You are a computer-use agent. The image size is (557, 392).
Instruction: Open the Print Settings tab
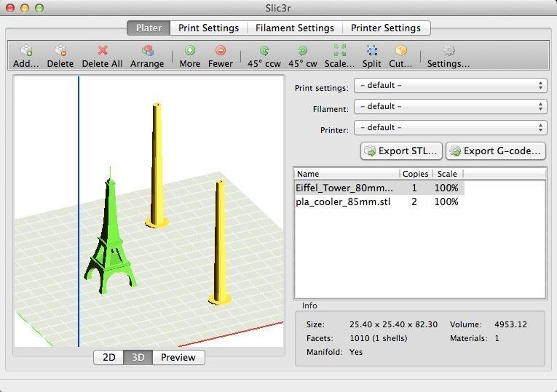click(x=208, y=28)
